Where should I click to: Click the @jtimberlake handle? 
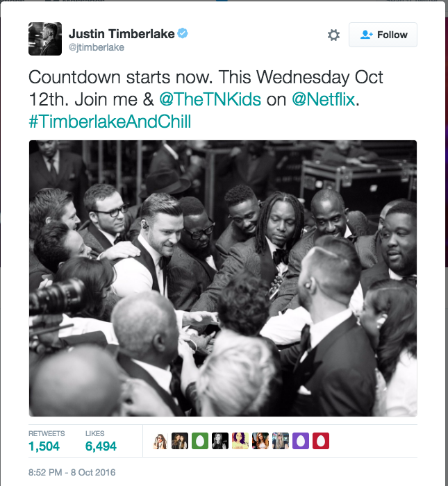coord(97,47)
